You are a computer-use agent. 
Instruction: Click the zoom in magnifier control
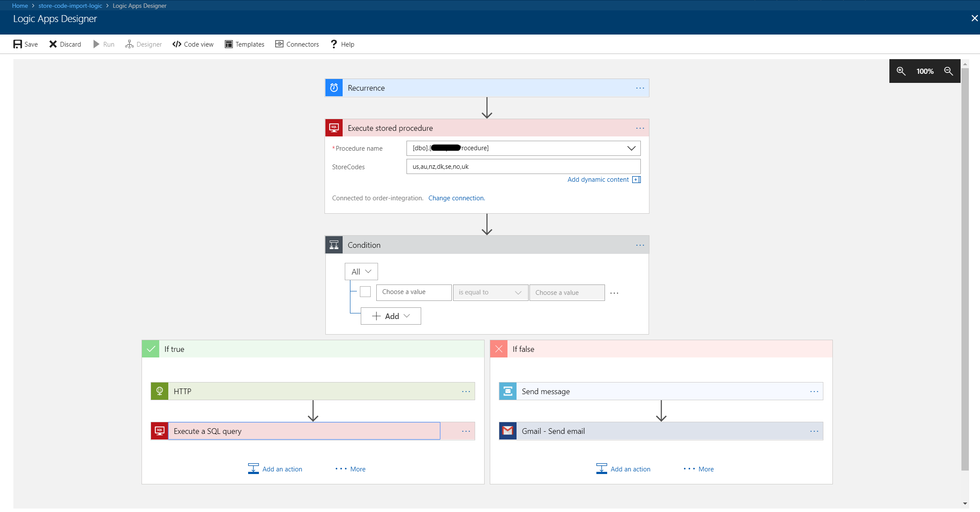click(x=901, y=71)
